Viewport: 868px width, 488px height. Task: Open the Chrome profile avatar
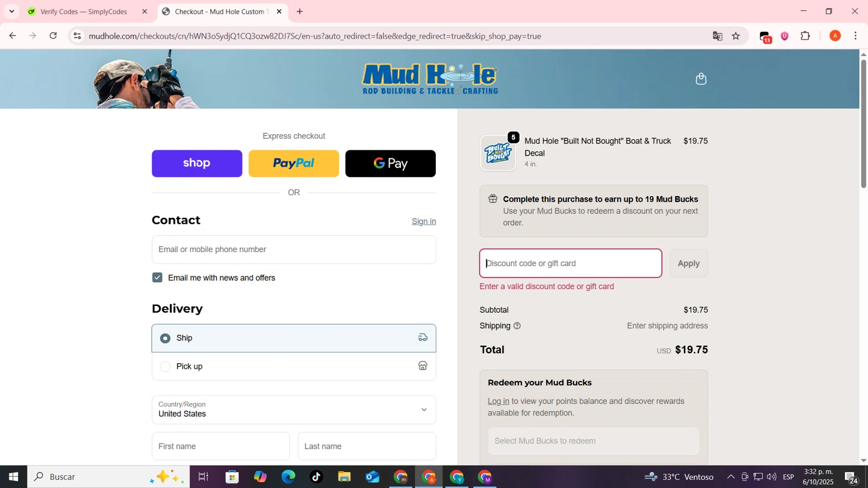pyautogui.click(x=835, y=36)
